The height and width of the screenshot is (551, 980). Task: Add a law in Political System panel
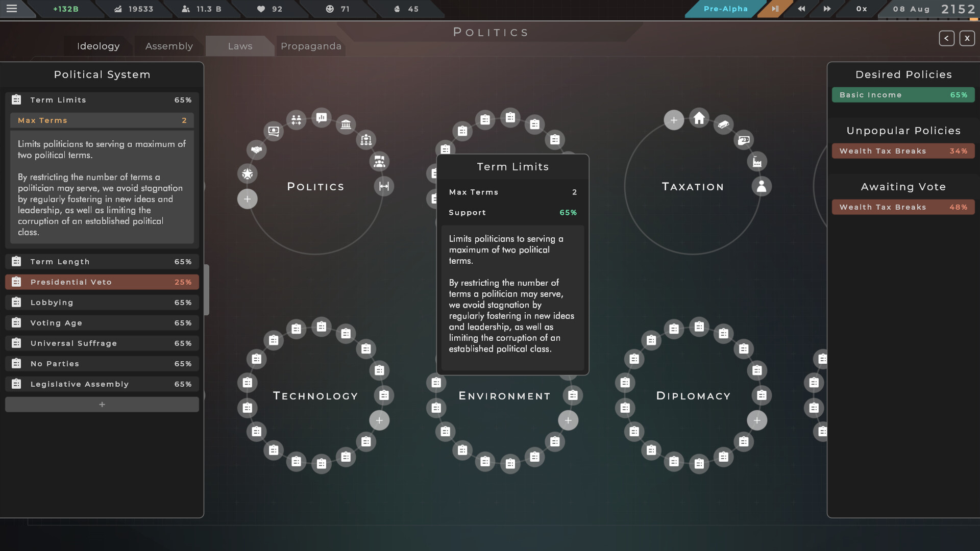102,405
